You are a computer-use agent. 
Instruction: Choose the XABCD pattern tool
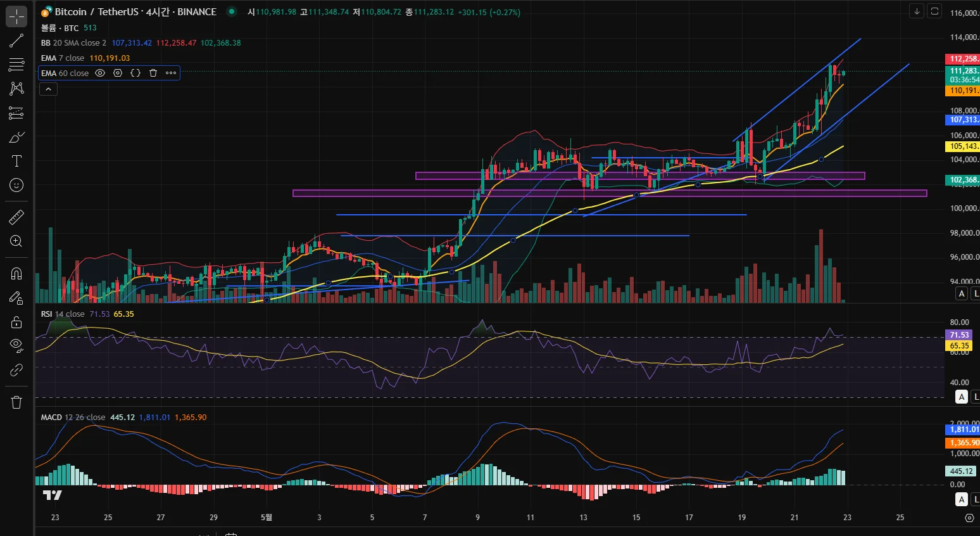[16, 89]
